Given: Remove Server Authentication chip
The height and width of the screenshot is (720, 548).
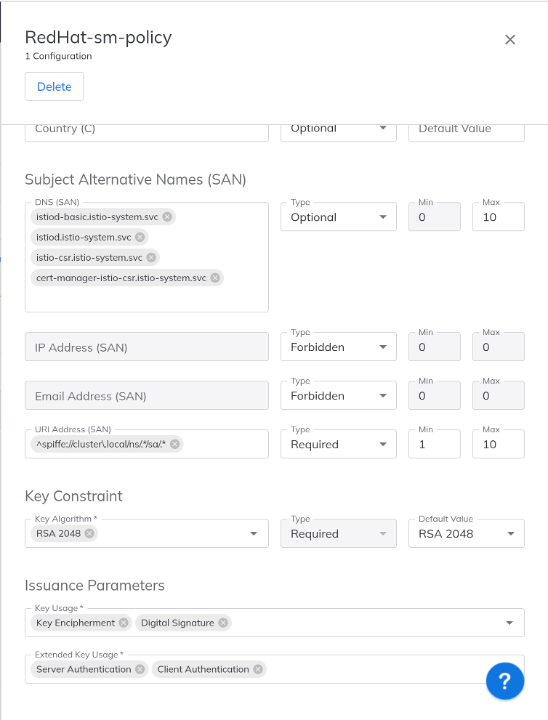Looking at the screenshot, I should pyautogui.click(x=140, y=669).
